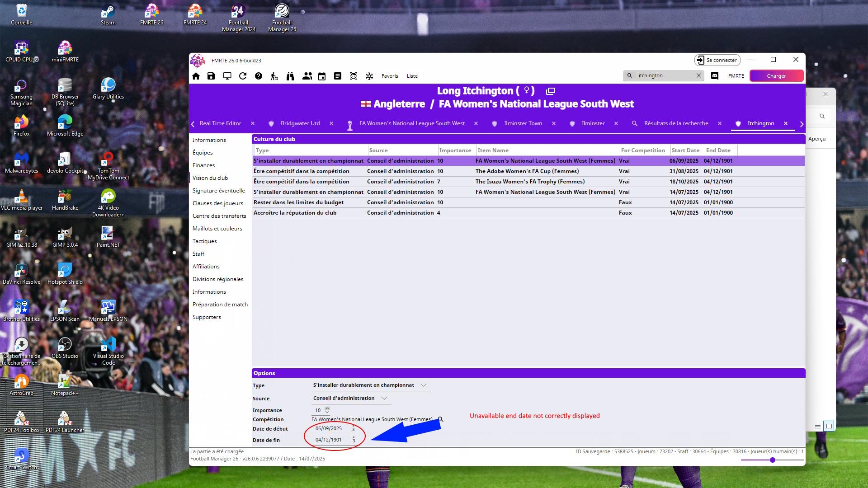Increase Importance value with up stepper
The height and width of the screenshot is (488, 868).
[x=327, y=408]
